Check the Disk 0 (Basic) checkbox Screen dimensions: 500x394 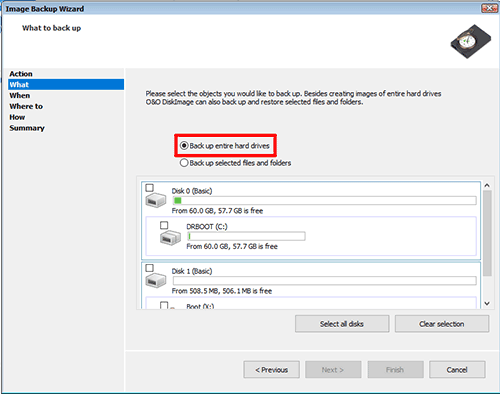click(x=149, y=188)
